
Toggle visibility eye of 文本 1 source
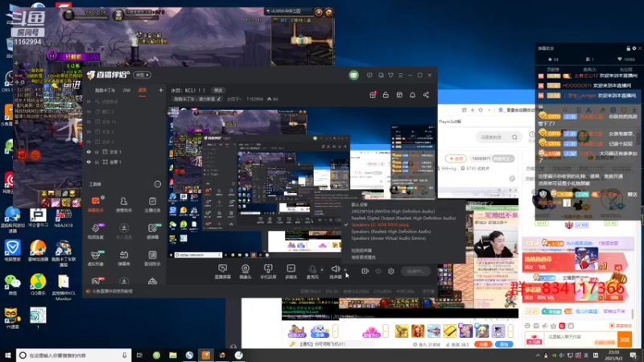click(x=89, y=152)
